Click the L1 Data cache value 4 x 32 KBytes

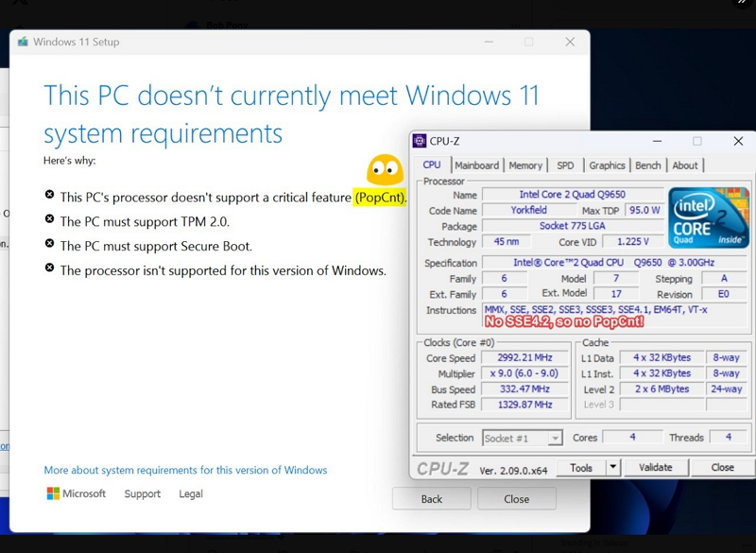click(x=662, y=357)
